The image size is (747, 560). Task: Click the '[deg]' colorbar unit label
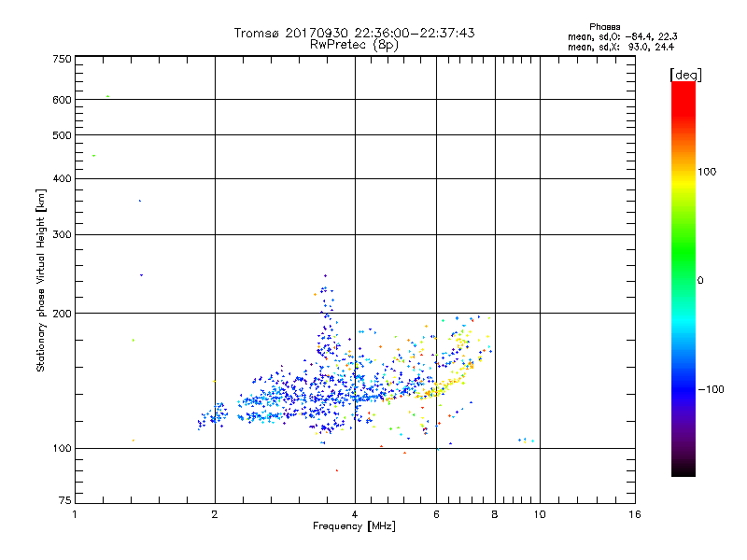click(685, 75)
